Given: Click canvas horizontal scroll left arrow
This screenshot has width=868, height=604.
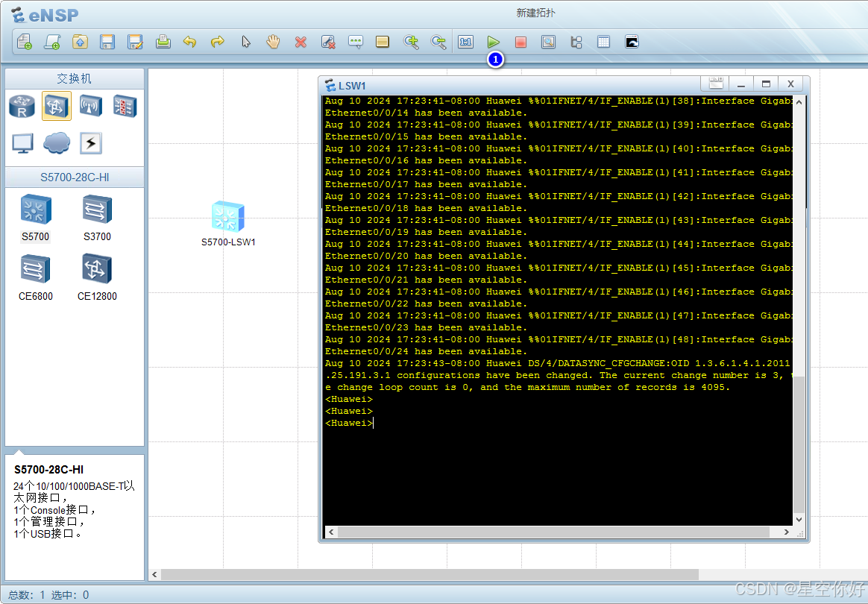Looking at the screenshot, I should pos(154,575).
